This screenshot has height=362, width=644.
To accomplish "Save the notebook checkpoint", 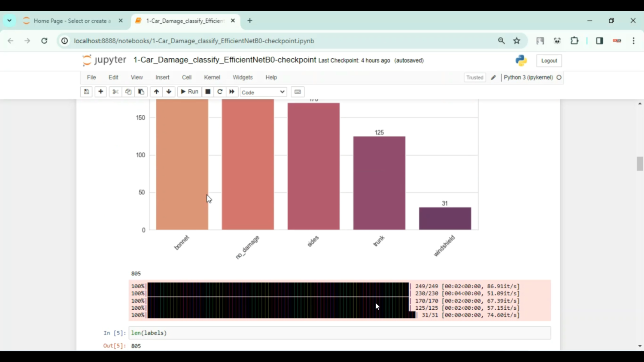I will (x=86, y=91).
